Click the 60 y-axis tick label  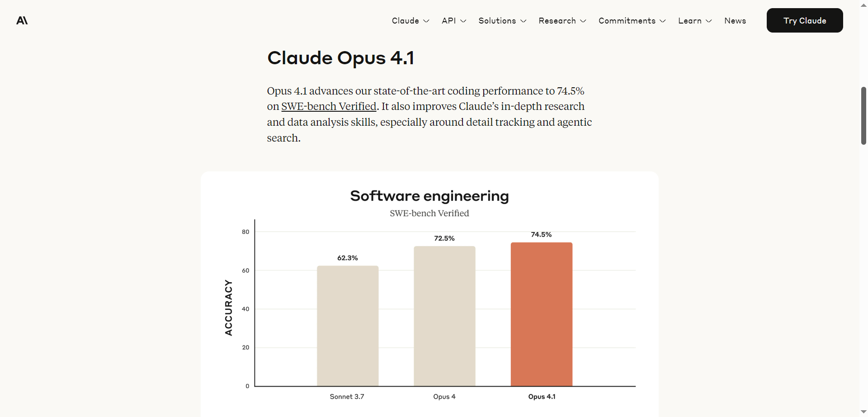245,270
